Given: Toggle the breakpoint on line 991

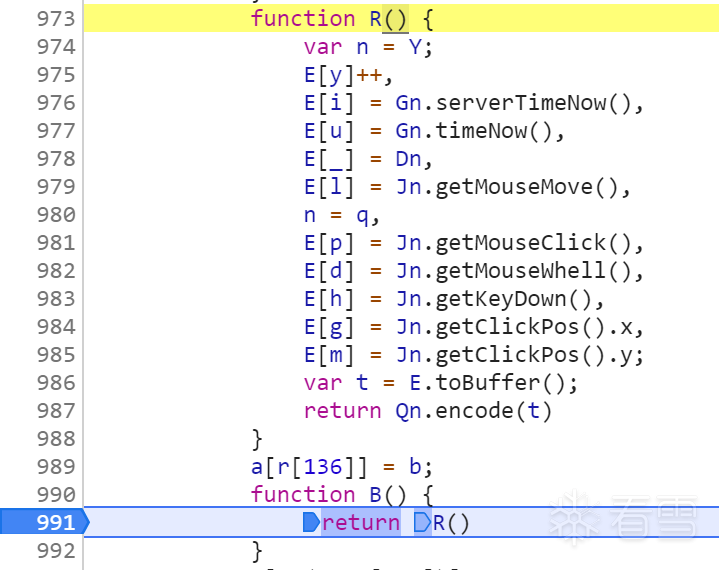Looking at the screenshot, I should pyautogui.click(x=44, y=522).
